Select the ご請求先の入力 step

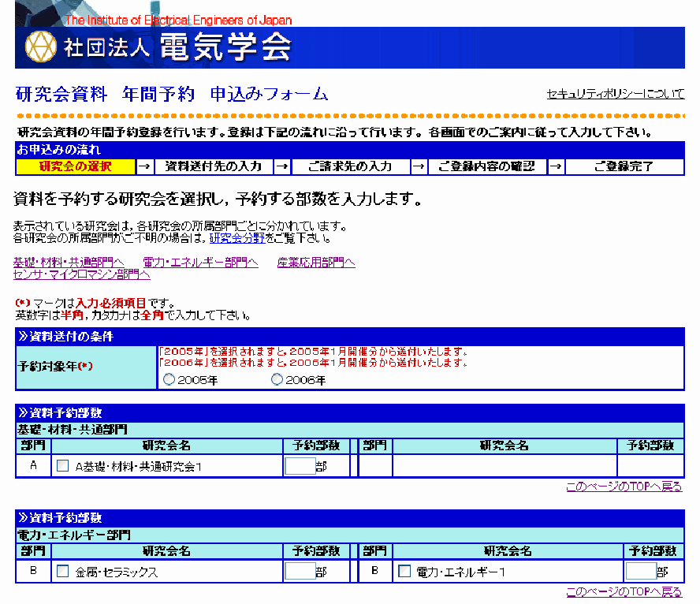tap(351, 166)
